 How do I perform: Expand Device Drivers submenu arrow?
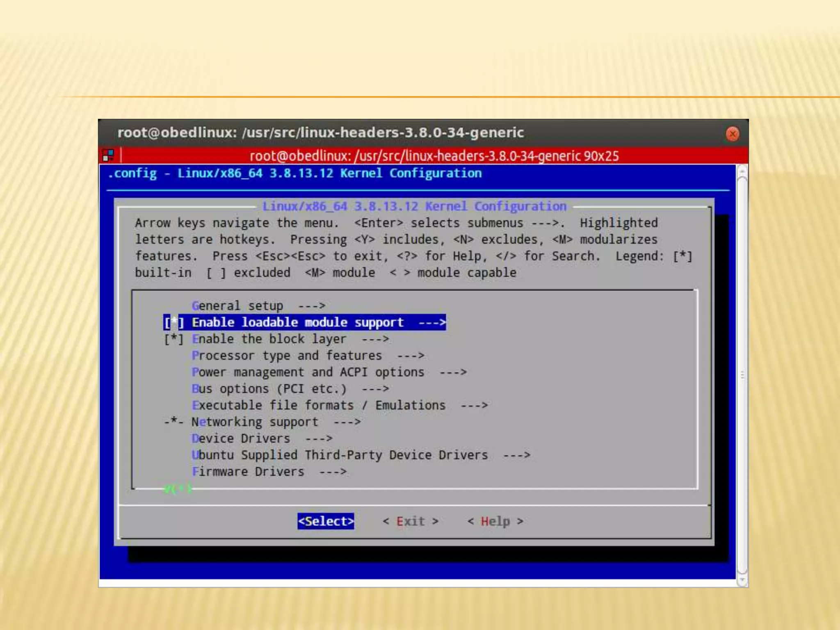tap(319, 438)
